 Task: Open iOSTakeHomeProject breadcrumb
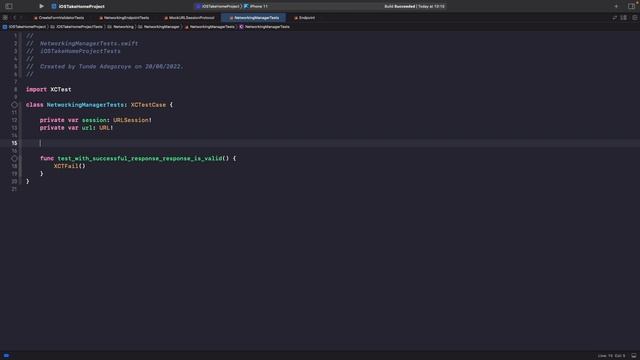pyautogui.click(x=24, y=27)
